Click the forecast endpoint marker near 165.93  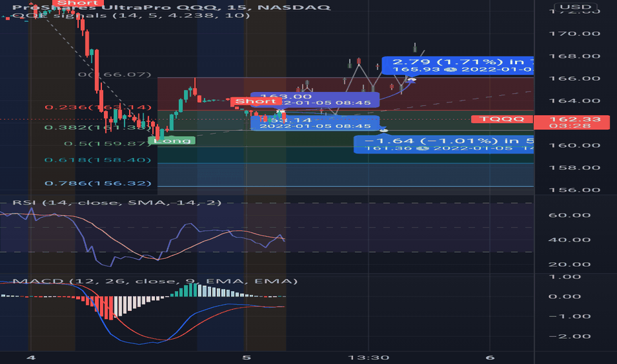[412, 80]
